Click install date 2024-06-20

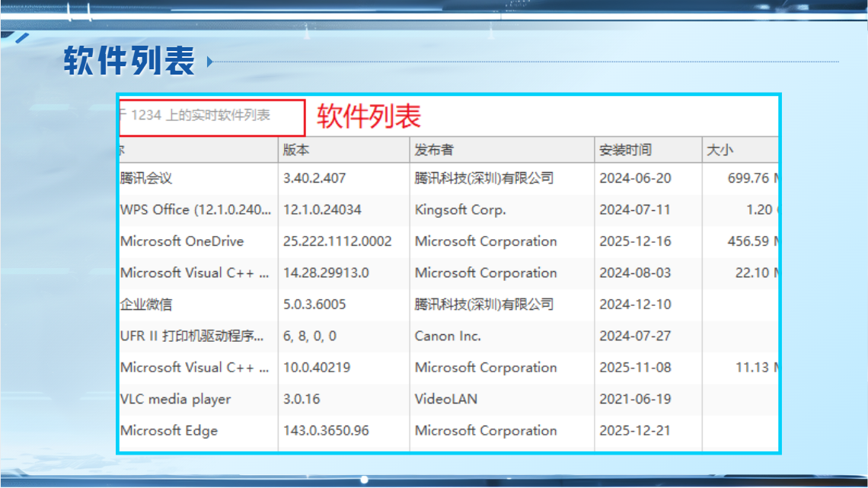coord(635,178)
